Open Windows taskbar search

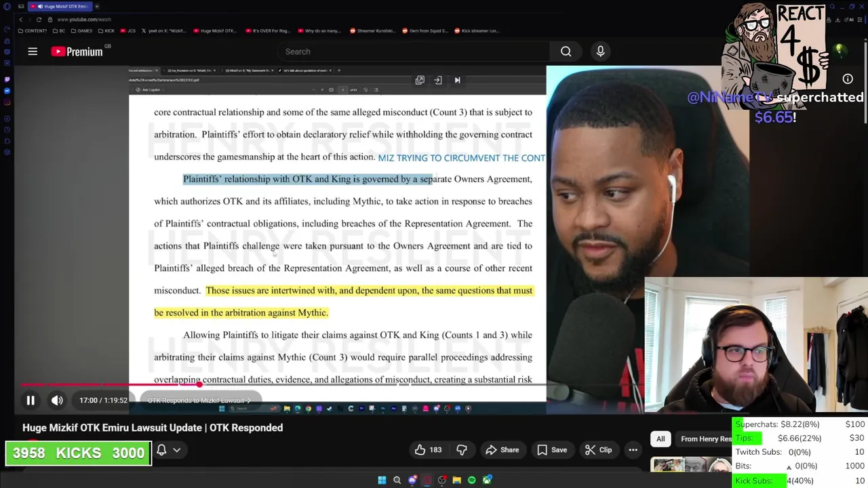coord(397,481)
